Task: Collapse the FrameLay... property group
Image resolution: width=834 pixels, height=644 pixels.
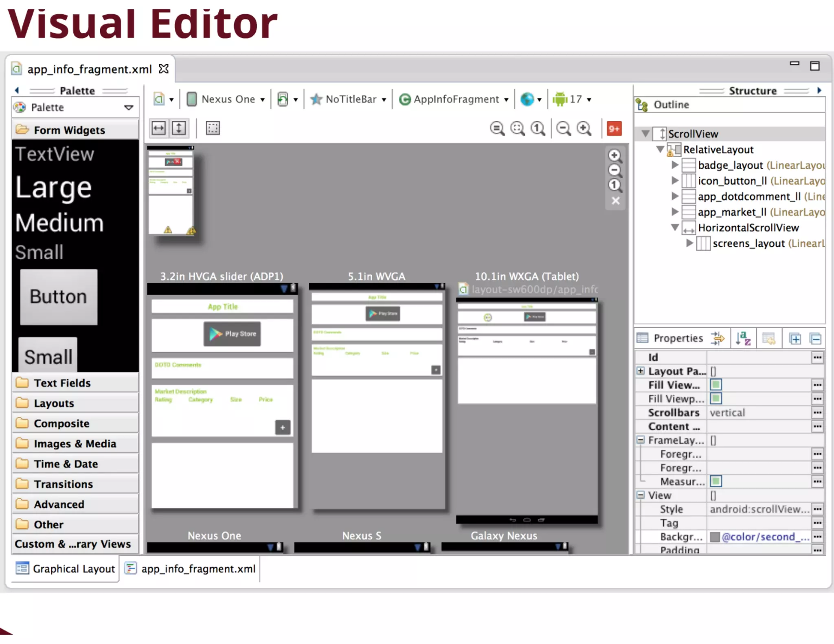Action: coord(641,440)
